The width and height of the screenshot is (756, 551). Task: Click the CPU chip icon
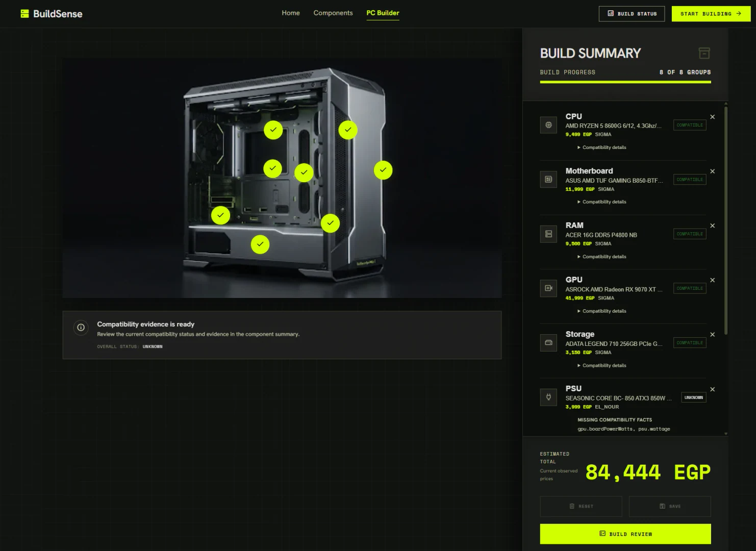point(548,125)
